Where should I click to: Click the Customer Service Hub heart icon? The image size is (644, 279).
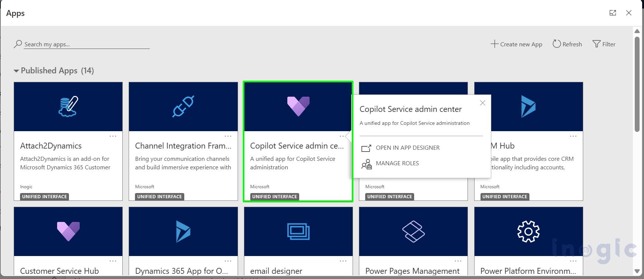tap(68, 232)
